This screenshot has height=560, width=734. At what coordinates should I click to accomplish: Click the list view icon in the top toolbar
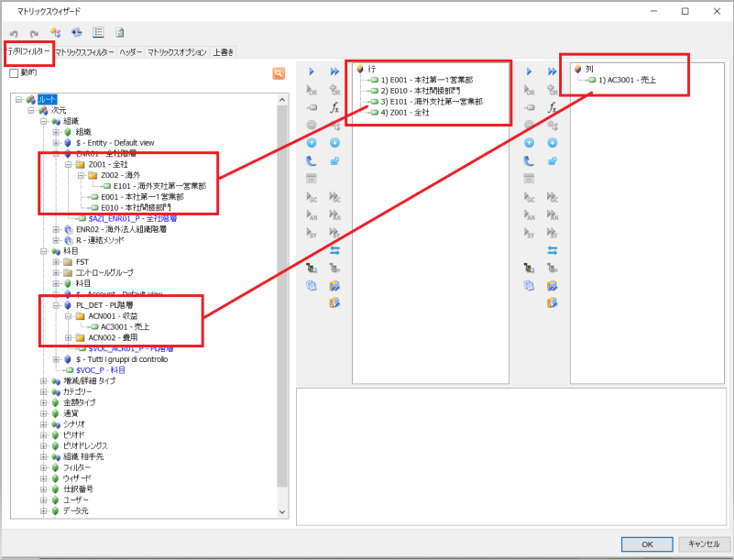(98, 33)
